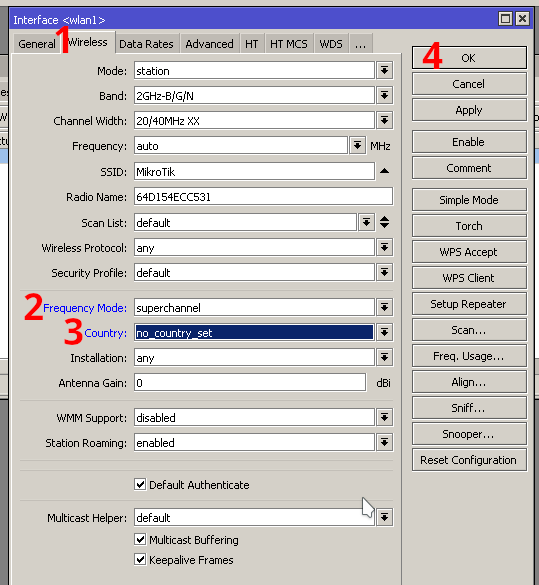
Task: Expand the Country dropdown list
Action: coord(384,332)
